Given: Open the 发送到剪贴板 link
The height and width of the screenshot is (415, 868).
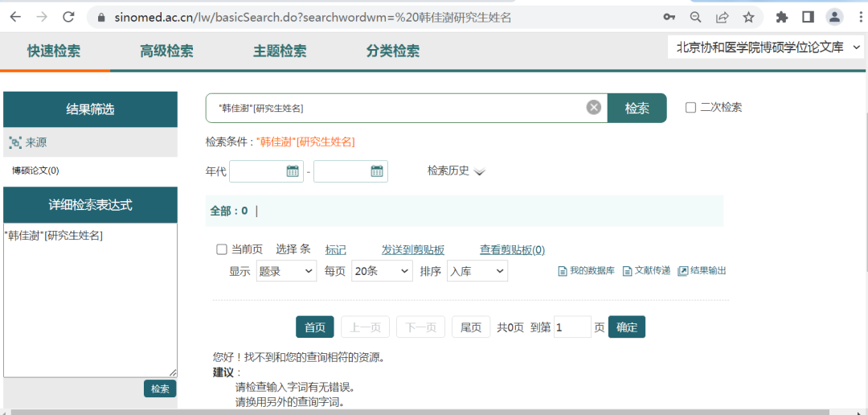Looking at the screenshot, I should [x=412, y=250].
